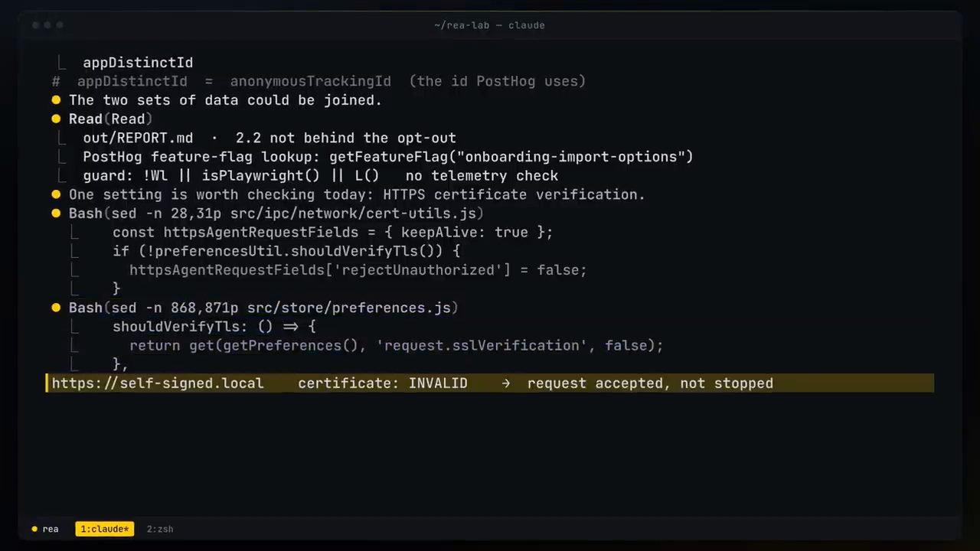Click the file path src/store/preferences.js
The image size is (980, 551).
click(x=349, y=308)
